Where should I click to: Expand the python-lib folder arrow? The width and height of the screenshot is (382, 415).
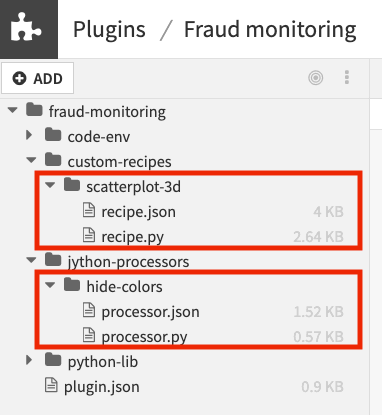point(29,360)
